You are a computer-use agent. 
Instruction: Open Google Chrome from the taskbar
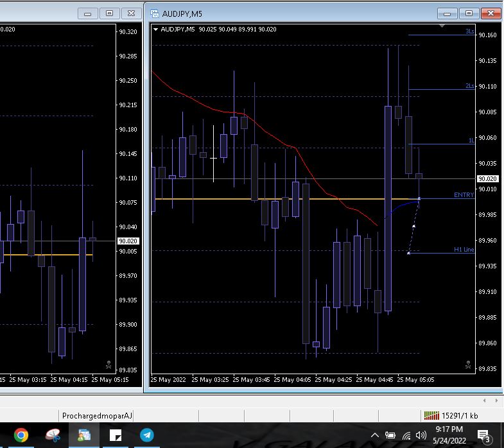[x=21, y=435]
